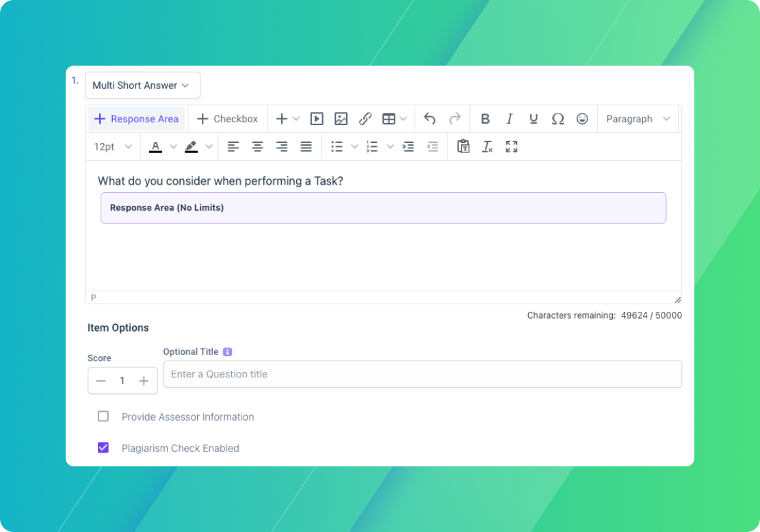This screenshot has width=760, height=532.
Task: Insert a special character omega symbol
Action: 558,118
